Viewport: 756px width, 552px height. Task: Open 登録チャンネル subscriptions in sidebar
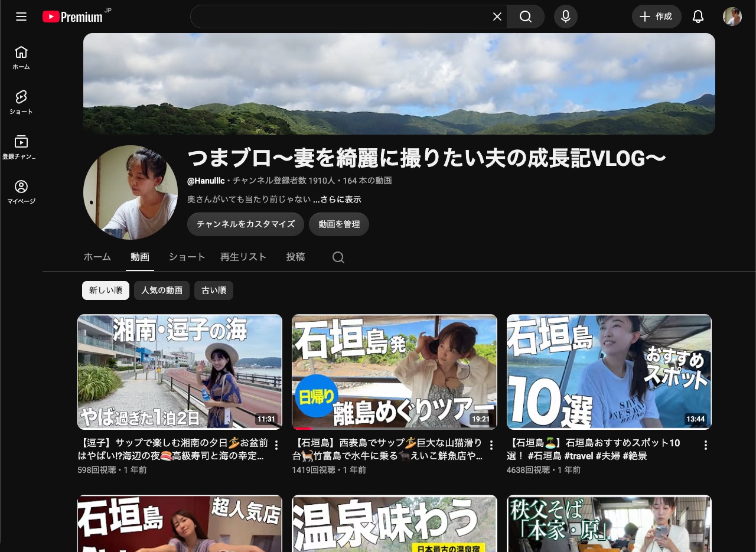coord(21,148)
